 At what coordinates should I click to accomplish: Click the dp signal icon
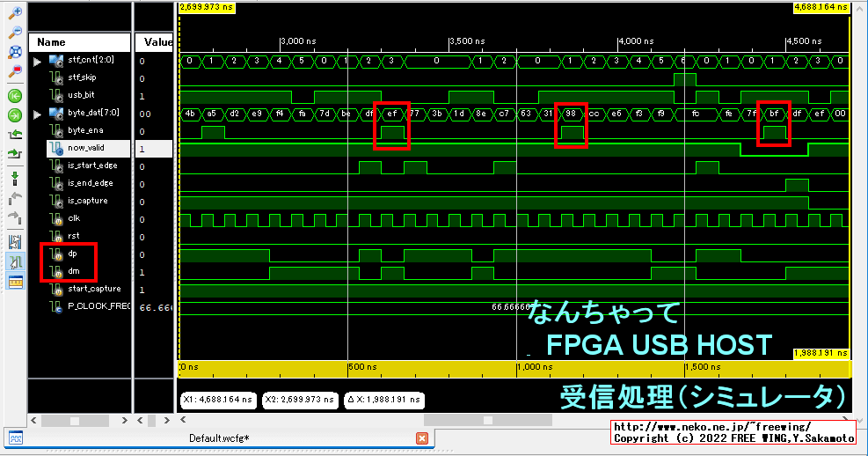(x=56, y=254)
